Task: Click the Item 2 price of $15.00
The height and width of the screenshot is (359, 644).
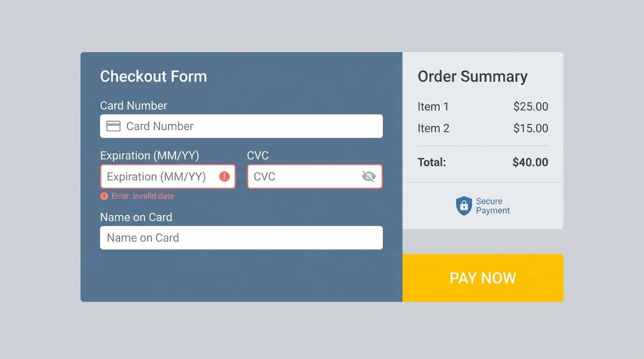Action: [531, 128]
